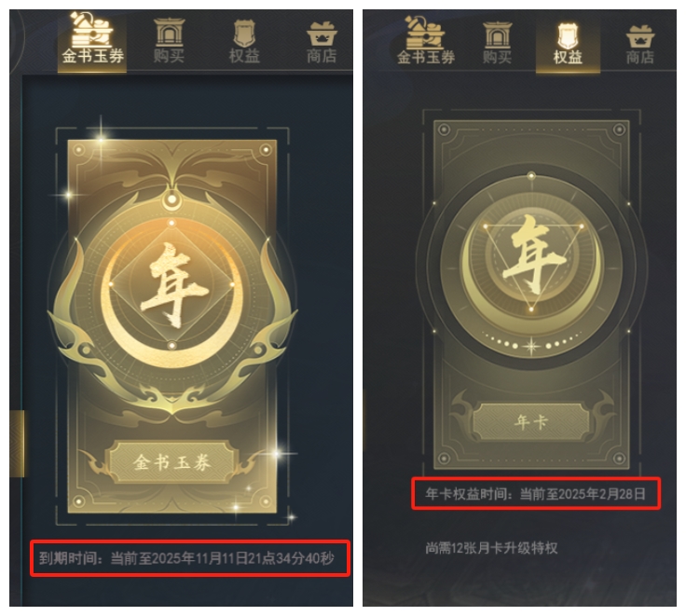The width and height of the screenshot is (686, 616).
Task: Switch to 购买 tab label on left
Action: 170,56
